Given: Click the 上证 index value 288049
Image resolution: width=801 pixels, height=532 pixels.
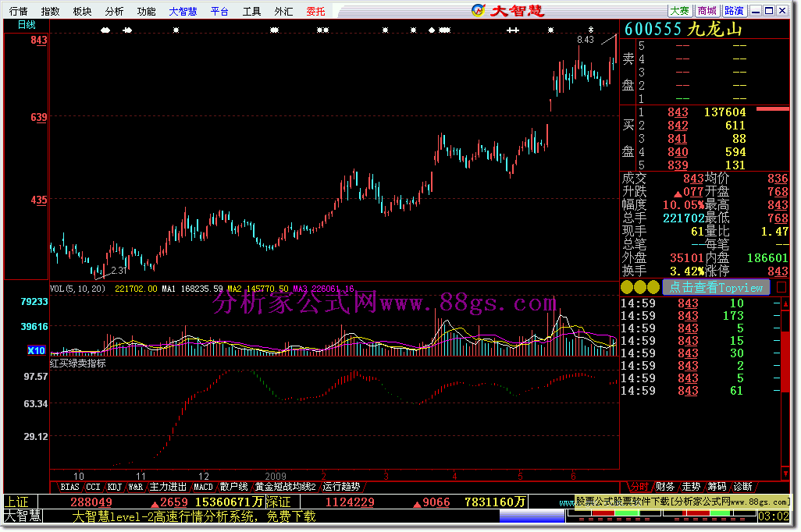Looking at the screenshot, I should (x=91, y=502).
